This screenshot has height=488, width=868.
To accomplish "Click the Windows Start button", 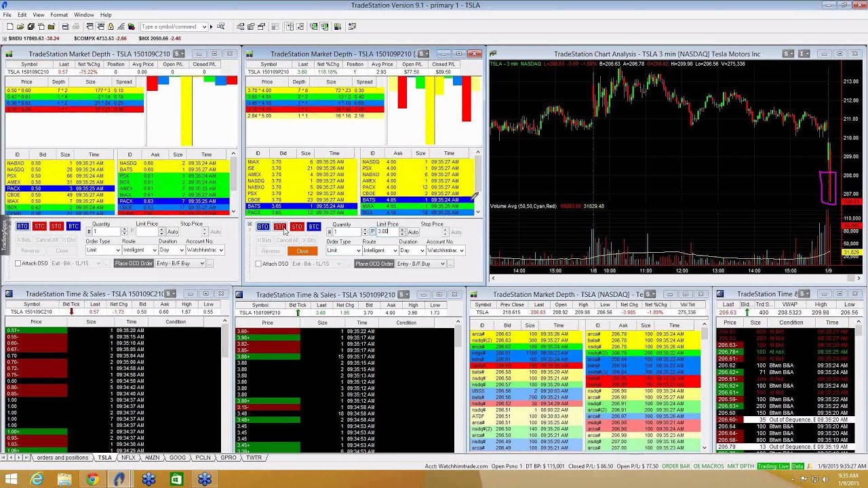I will pyautogui.click(x=11, y=479).
